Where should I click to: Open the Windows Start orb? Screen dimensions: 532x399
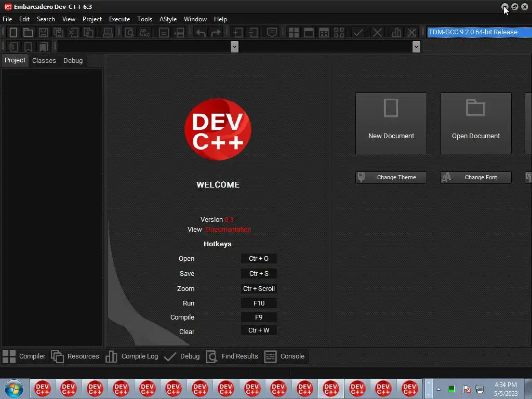(x=14, y=389)
